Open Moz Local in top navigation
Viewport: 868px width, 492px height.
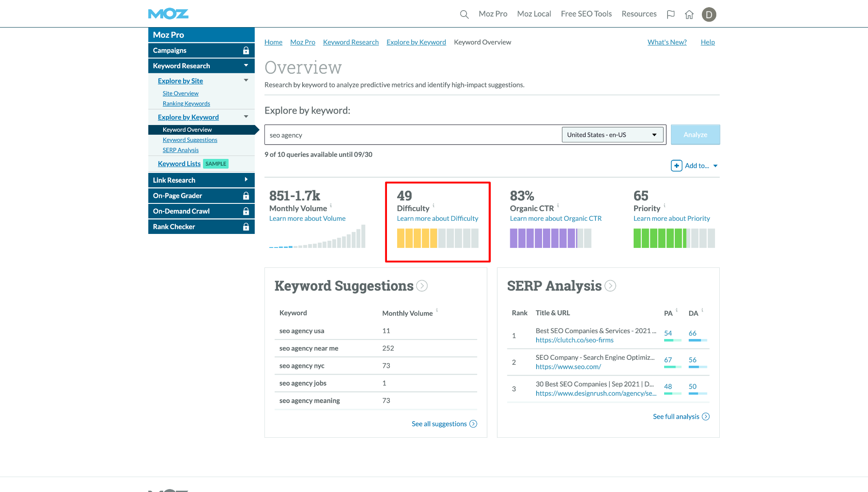pos(534,14)
